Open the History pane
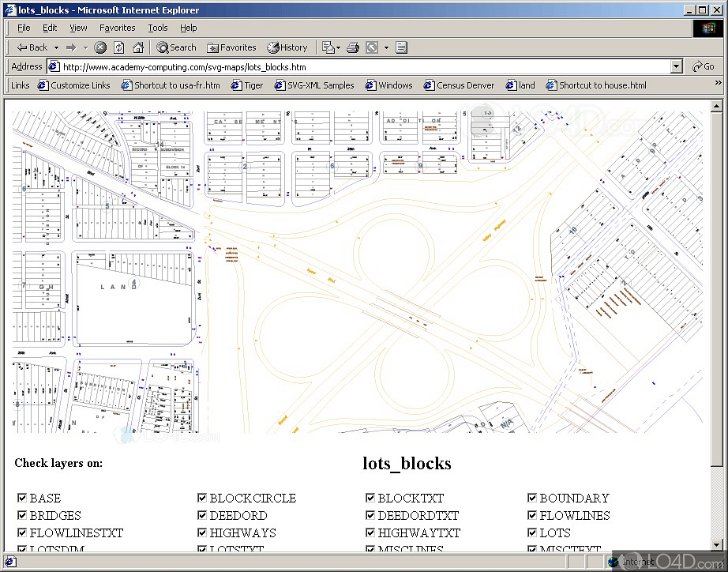 [287, 47]
